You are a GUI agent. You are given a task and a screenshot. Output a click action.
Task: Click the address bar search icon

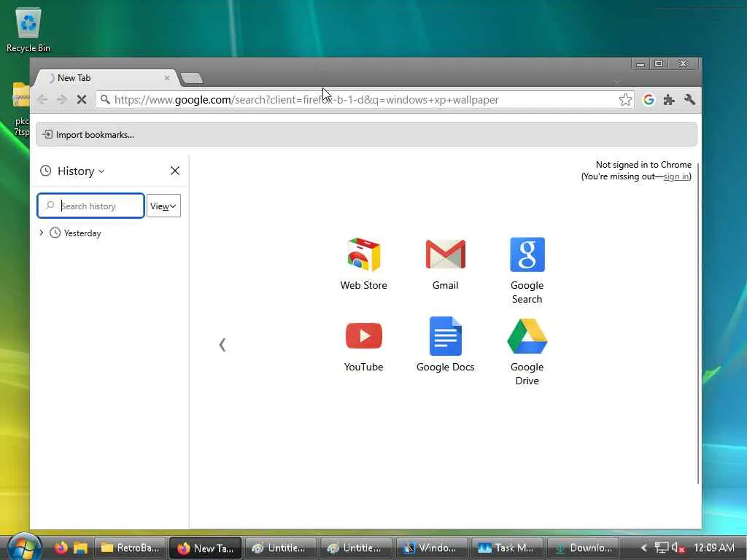[105, 99]
